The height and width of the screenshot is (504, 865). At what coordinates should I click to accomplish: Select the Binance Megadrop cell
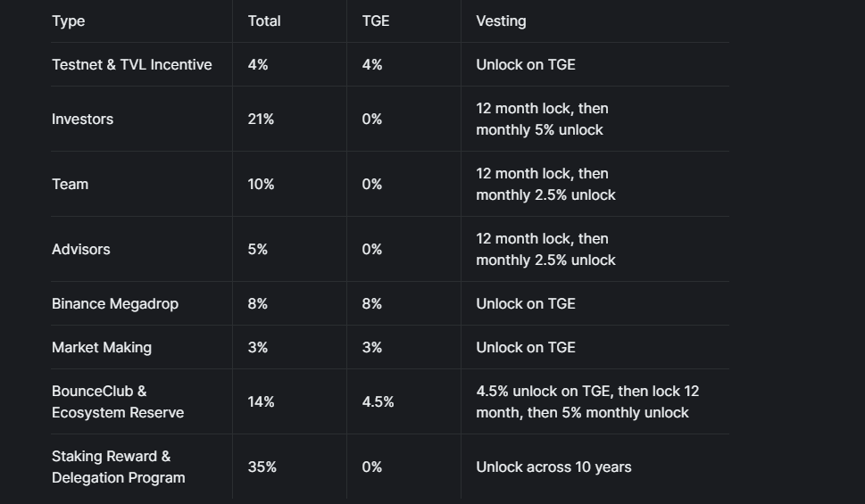coord(115,303)
